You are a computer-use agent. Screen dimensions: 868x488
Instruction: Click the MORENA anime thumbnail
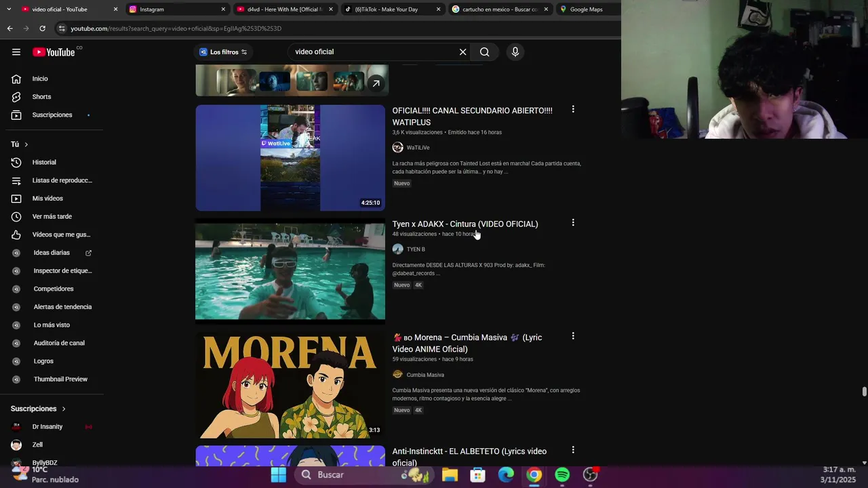coord(290,384)
